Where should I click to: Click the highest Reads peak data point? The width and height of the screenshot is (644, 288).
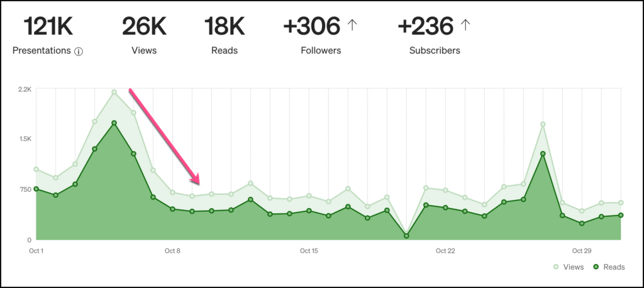click(x=114, y=123)
